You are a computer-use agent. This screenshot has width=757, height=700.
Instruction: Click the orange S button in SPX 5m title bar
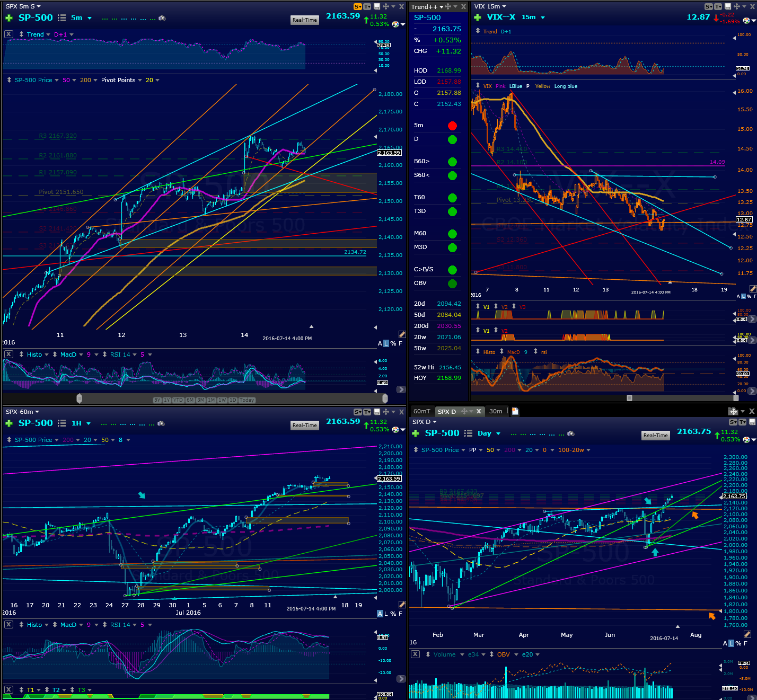tap(358, 6)
